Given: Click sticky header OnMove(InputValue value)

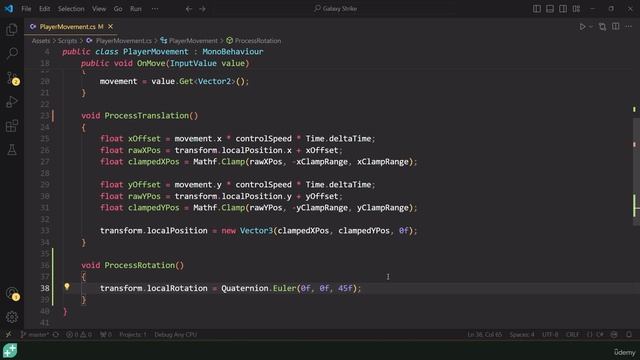Looking at the screenshot, I should click(193, 63).
